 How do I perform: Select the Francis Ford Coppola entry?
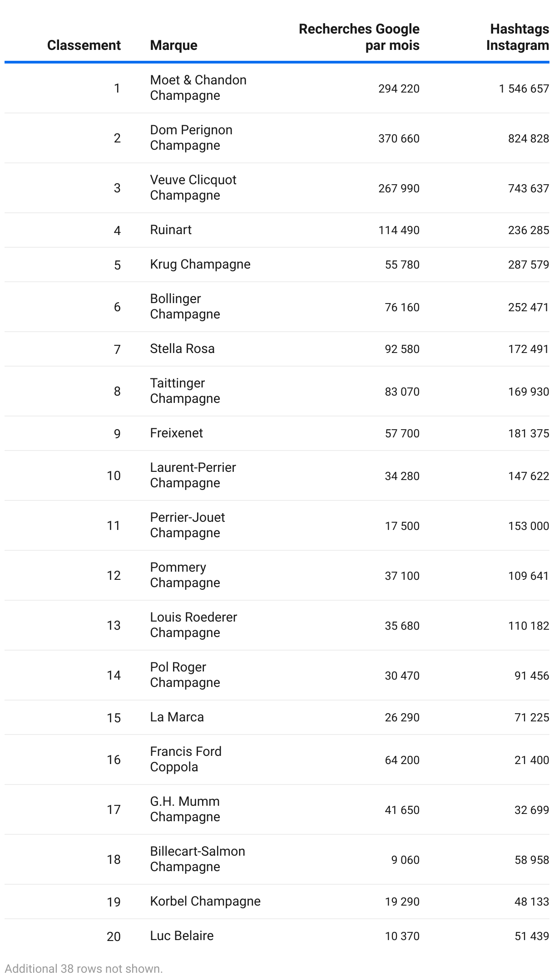pyautogui.click(x=186, y=759)
